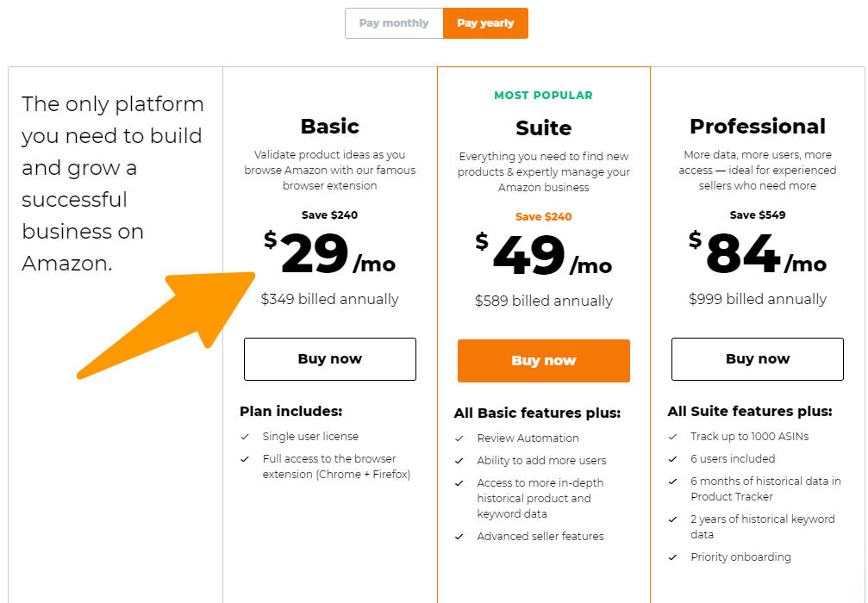The height and width of the screenshot is (603, 868).
Task: Click the Suite plan title
Action: tap(543, 128)
